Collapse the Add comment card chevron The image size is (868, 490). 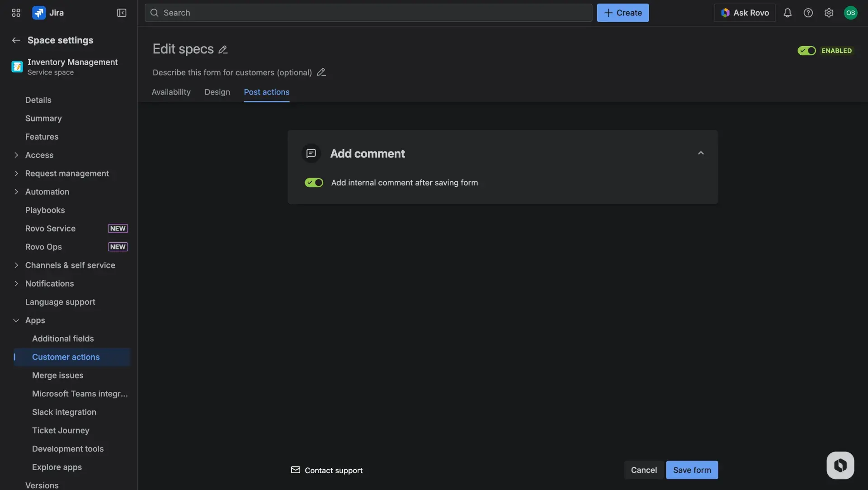(x=701, y=153)
